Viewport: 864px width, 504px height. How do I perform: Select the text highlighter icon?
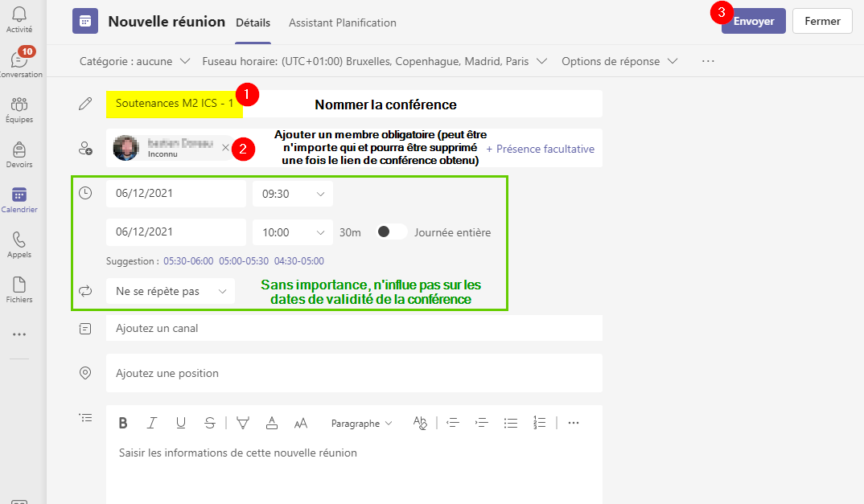point(242,422)
